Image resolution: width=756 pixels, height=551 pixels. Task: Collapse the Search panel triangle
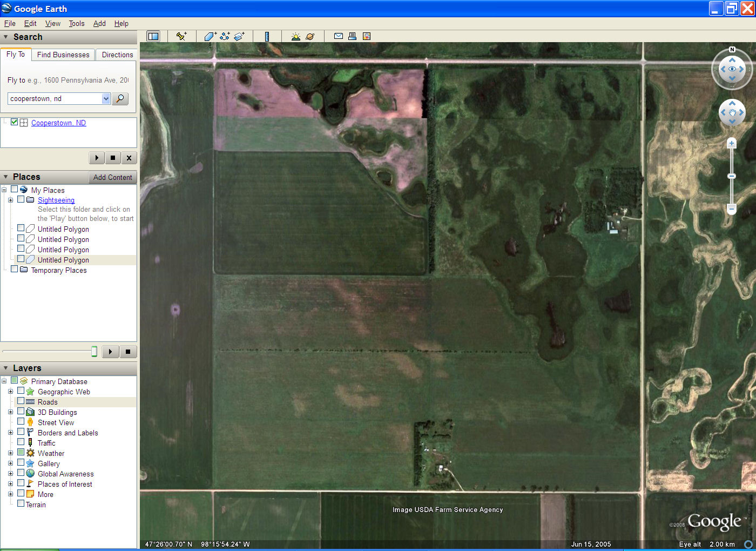[5, 37]
